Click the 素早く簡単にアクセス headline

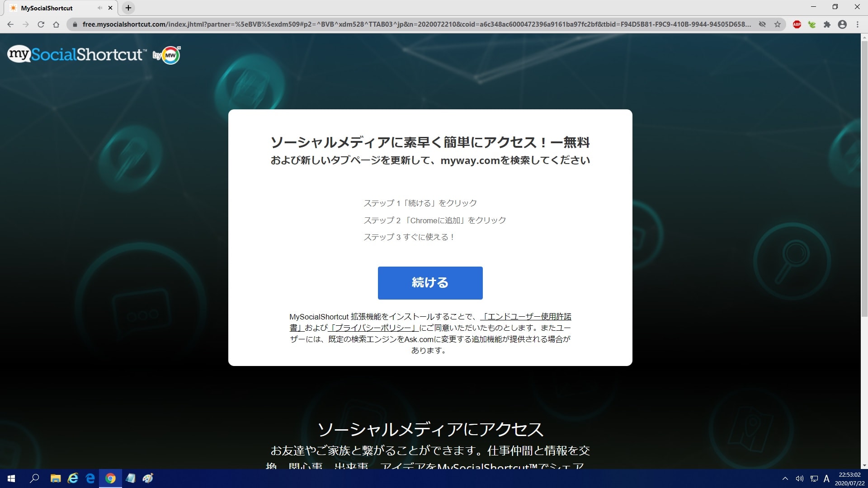(x=430, y=143)
